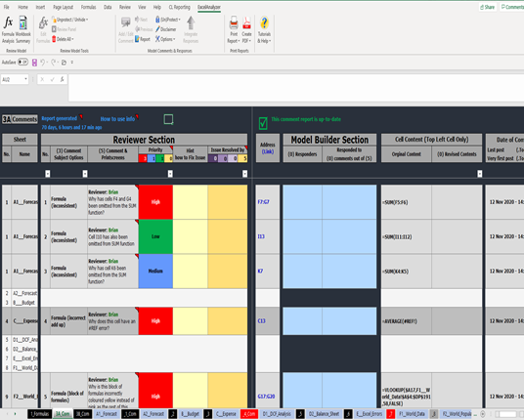The width and height of the screenshot is (524, 420).
Task: Click the Share button
Action: coord(487,7)
